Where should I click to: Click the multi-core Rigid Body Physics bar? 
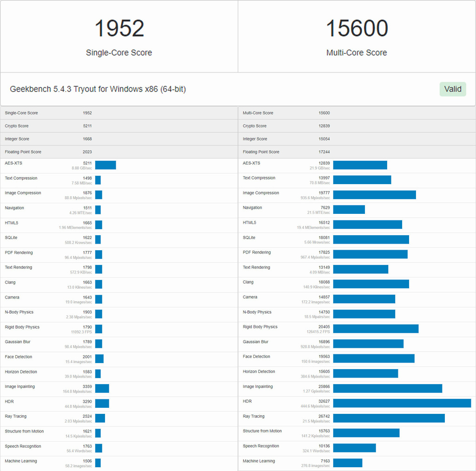coord(376,329)
